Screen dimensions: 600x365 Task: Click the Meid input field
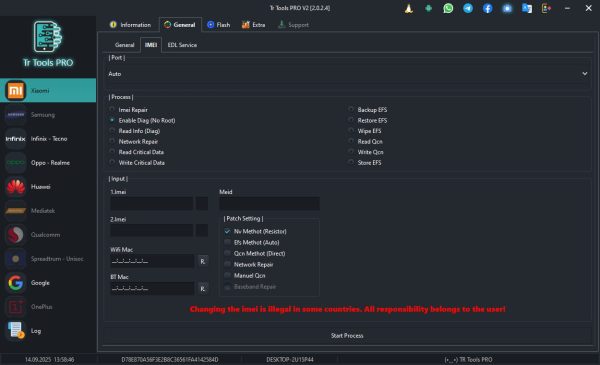tap(269, 203)
